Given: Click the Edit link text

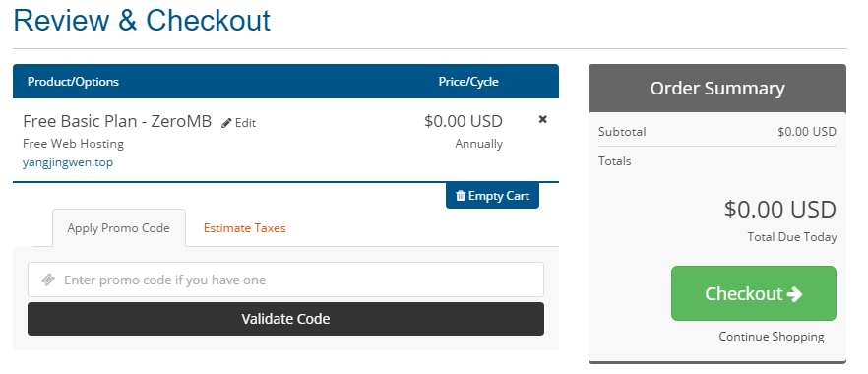Looking at the screenshot, I should click(245, 123).
